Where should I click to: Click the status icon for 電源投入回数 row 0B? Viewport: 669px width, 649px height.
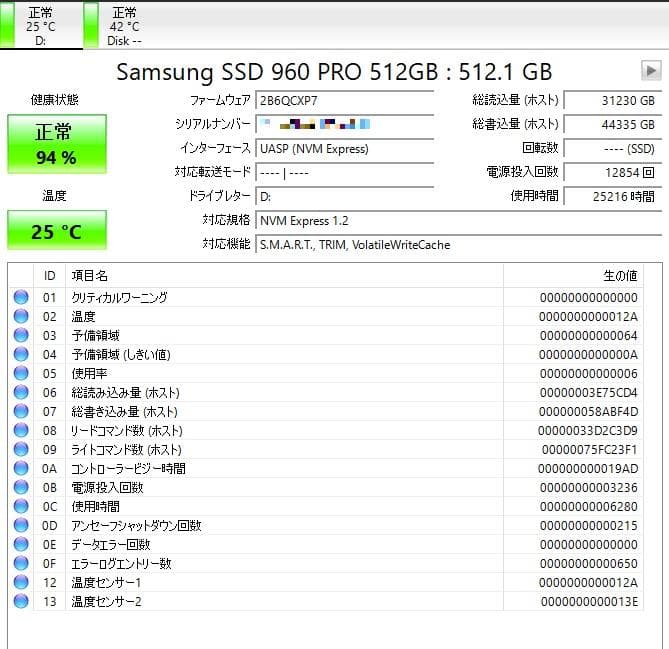coord(21,487)
